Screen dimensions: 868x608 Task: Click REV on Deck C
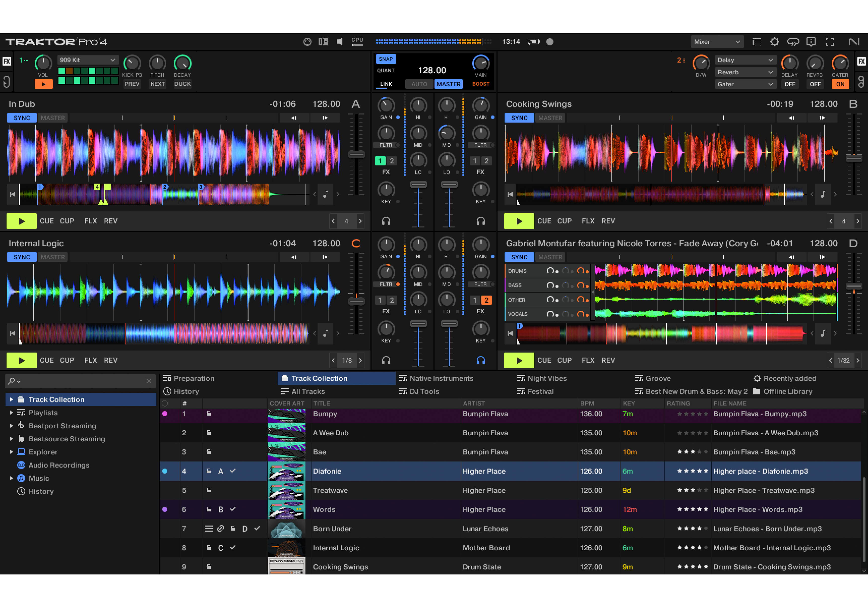pyautogui.click(x=111, y=361)
